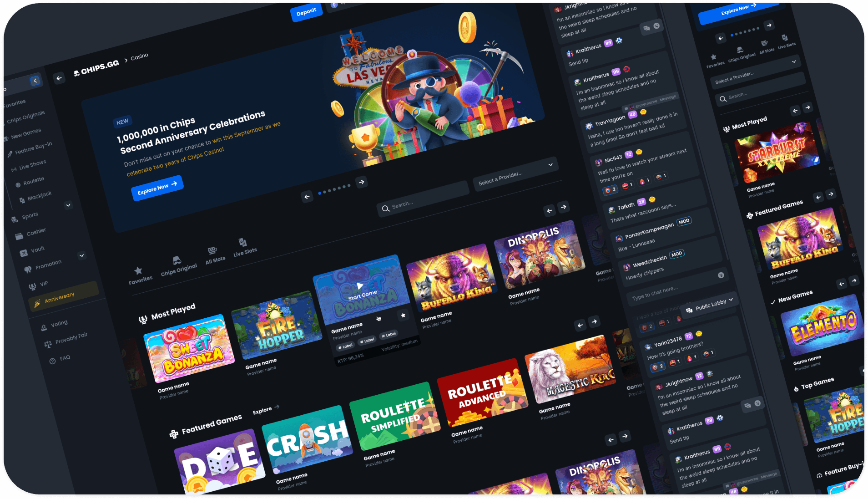Image resolution: width=868 pixels, height=499 pixels.
Task: Open Vault in the sidebar
Action: click(x=32, y=250)
